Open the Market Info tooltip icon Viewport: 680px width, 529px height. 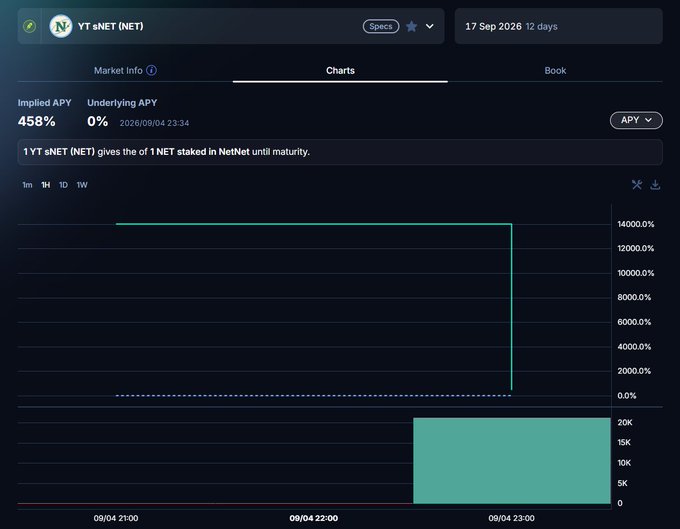pos(151,70)
